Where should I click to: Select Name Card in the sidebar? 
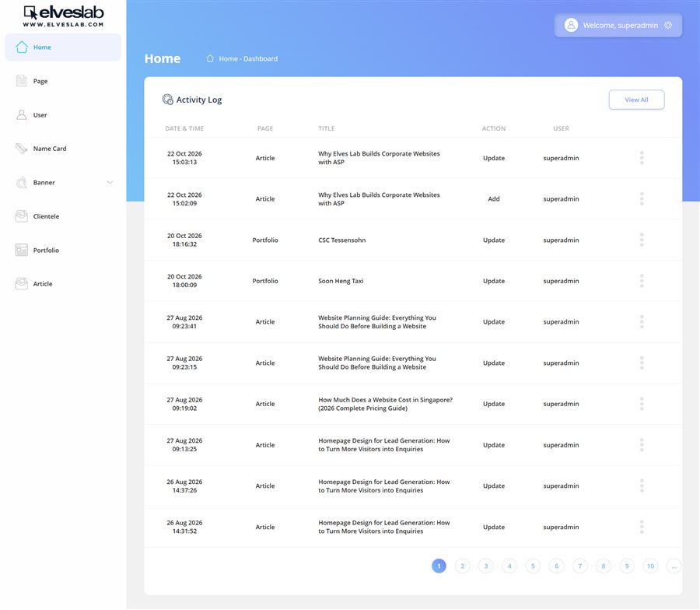tap(63, 149)
